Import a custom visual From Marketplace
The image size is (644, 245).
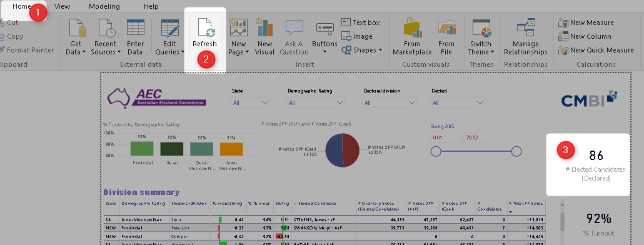(412, 37)
